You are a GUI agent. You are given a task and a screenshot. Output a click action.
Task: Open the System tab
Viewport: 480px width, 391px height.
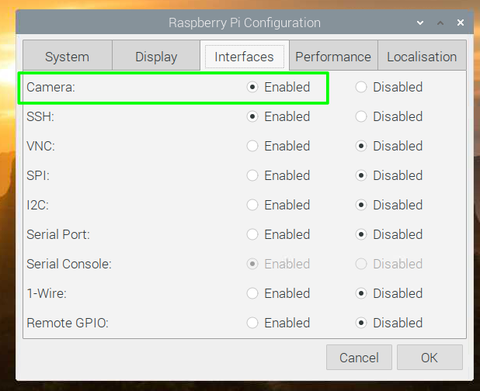coord(67,57)
